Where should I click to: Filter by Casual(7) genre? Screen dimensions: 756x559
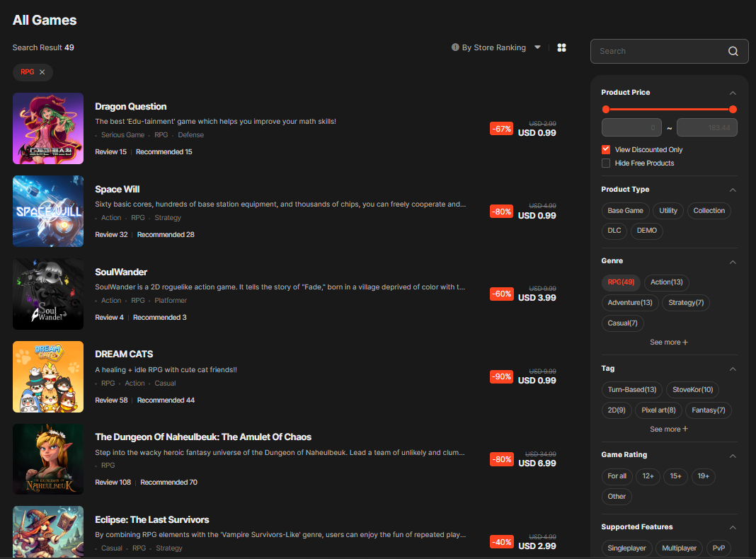622,323
